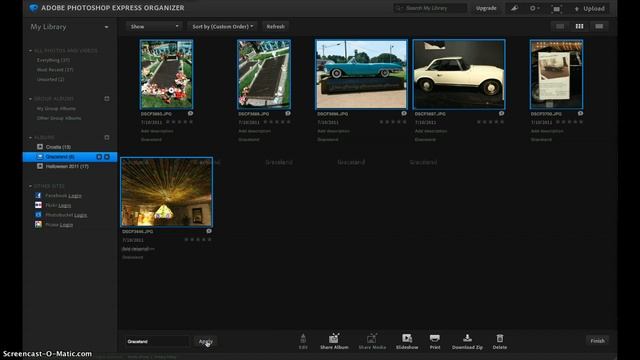Click the Flickr Login link

(x=64, y=205)
